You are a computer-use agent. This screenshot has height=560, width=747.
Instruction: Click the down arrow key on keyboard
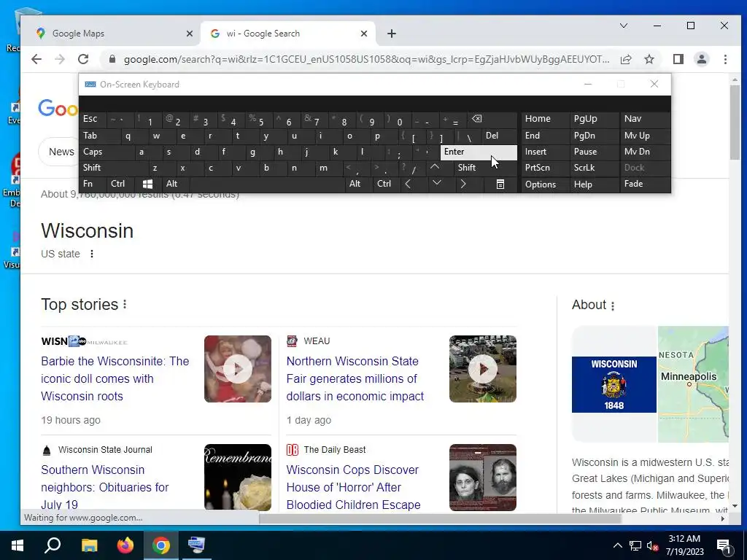point(436,183)
